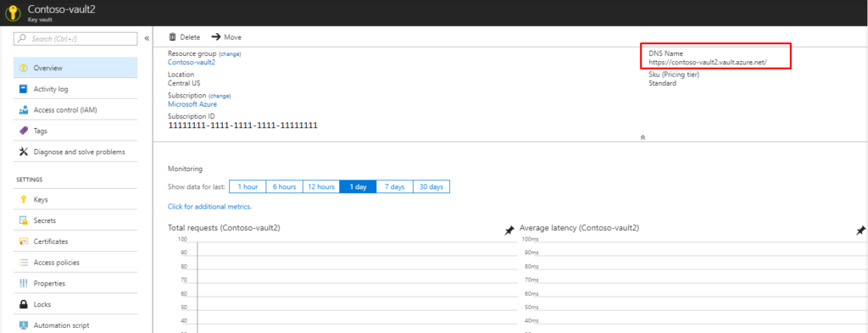Show monitoring data for last 12 hours
Image resolution: width=868 pixels, height=333 pixels.
coord(321,187)
